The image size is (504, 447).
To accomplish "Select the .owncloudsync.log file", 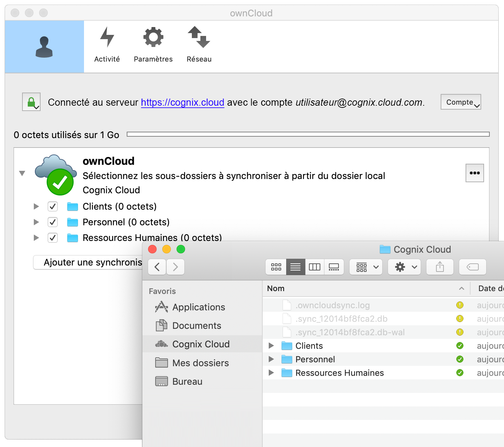I will click(383, 305).
